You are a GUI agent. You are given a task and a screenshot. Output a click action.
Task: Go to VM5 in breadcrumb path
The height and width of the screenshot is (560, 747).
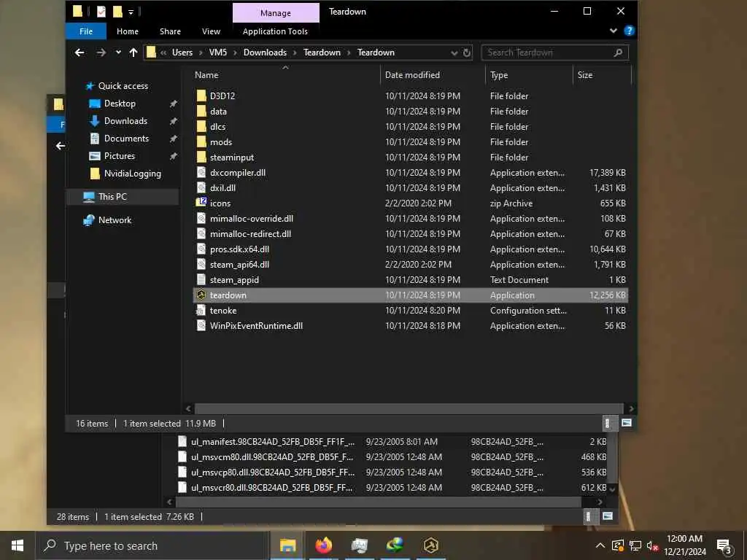pos(218,52)
